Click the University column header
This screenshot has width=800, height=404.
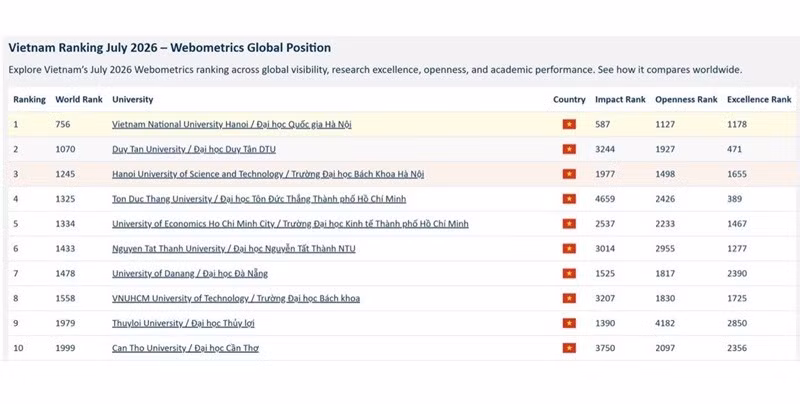pos(133,100)
